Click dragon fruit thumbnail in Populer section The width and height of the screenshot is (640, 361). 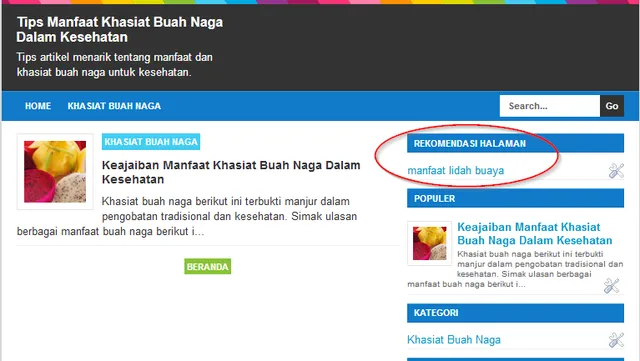429,243
